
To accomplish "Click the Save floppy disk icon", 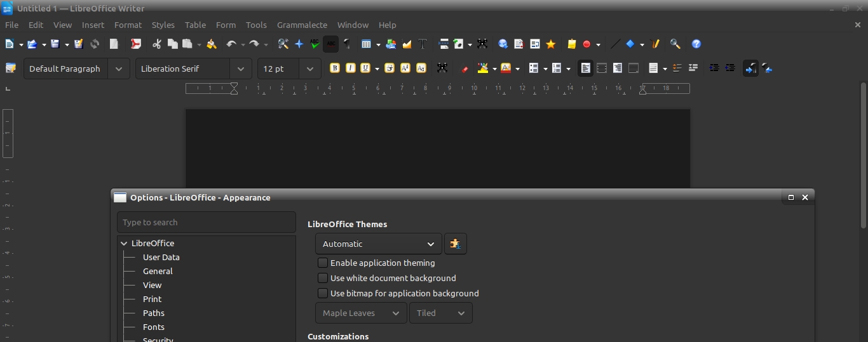I will [x=55, y=44].
